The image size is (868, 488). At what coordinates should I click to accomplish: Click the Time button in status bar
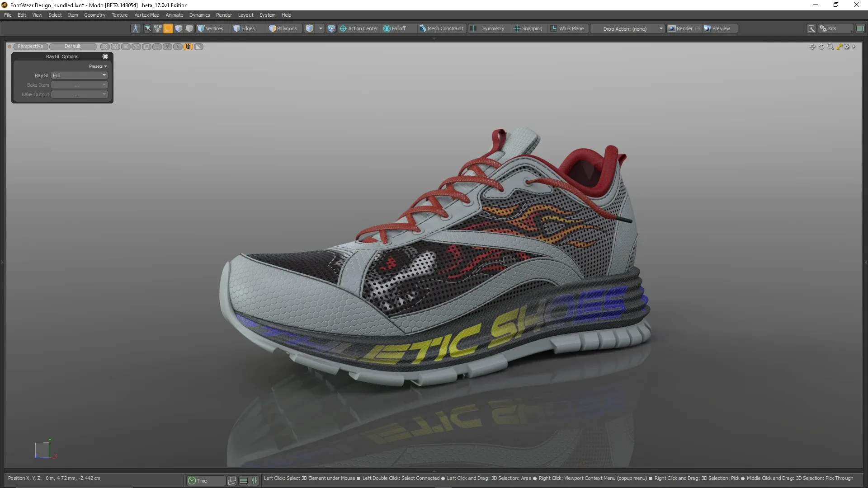pyautogui.click(x=206, y=481)
